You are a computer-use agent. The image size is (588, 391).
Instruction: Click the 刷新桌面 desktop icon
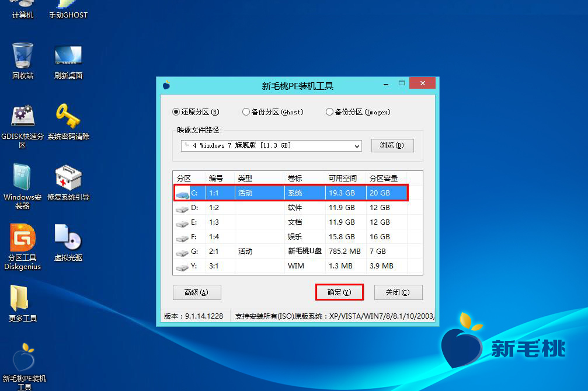pos(68,62)
